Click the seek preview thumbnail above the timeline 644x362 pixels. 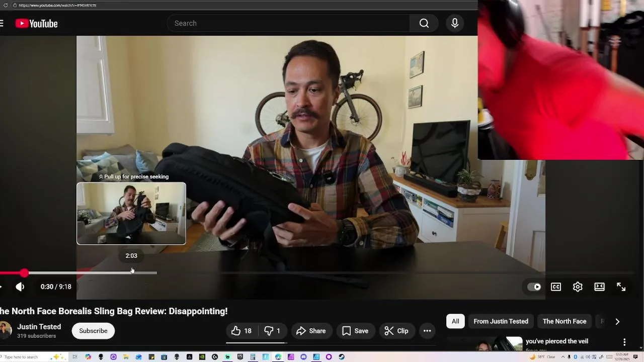point(131,214)
